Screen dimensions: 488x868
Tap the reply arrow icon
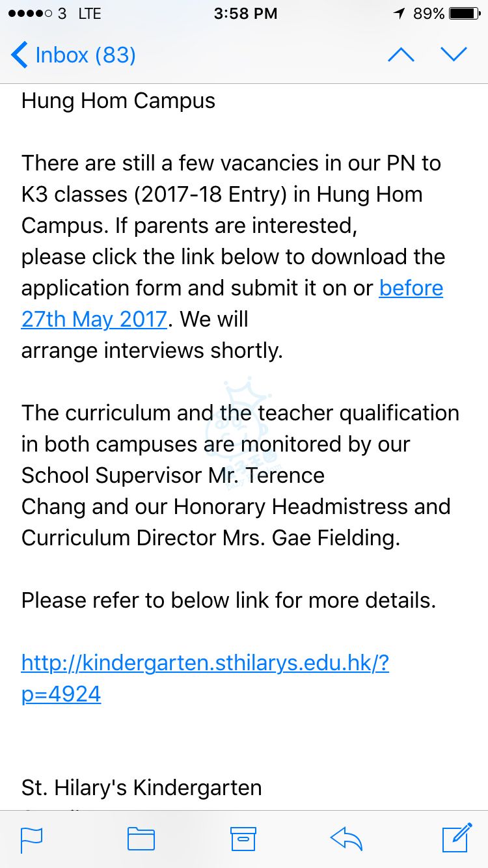point(346,838)
